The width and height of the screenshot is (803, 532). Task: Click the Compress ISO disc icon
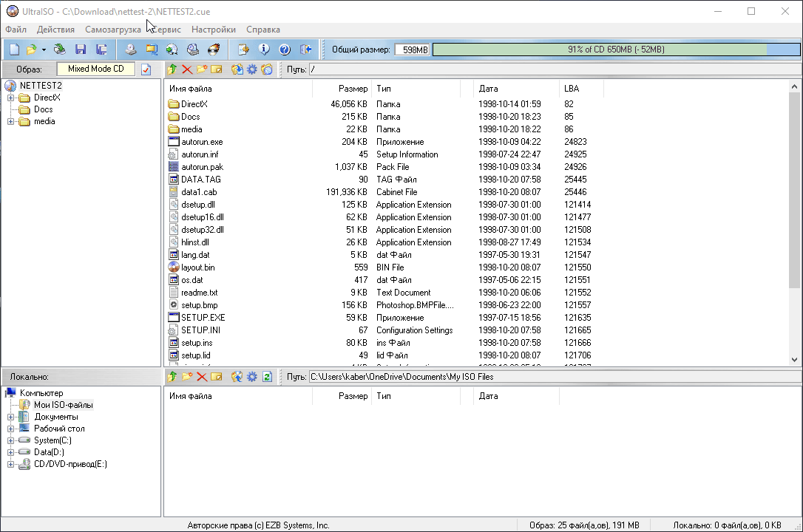(172, 50)
